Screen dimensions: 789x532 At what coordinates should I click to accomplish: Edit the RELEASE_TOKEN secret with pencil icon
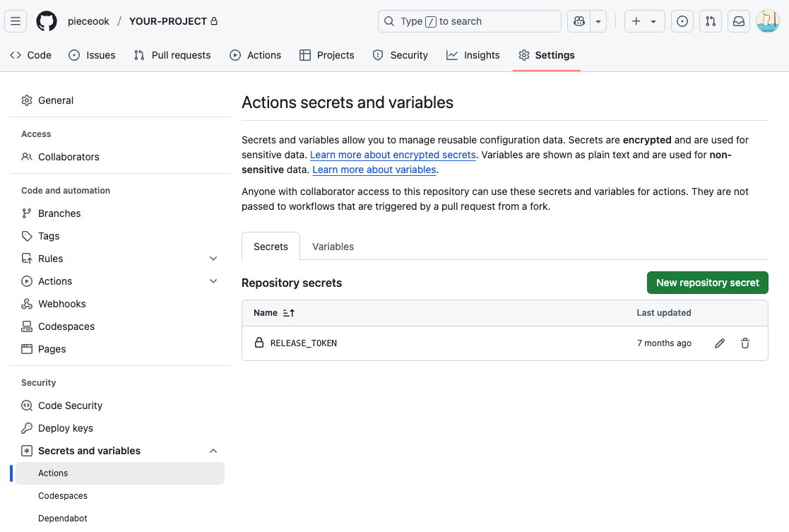point(720,343)
